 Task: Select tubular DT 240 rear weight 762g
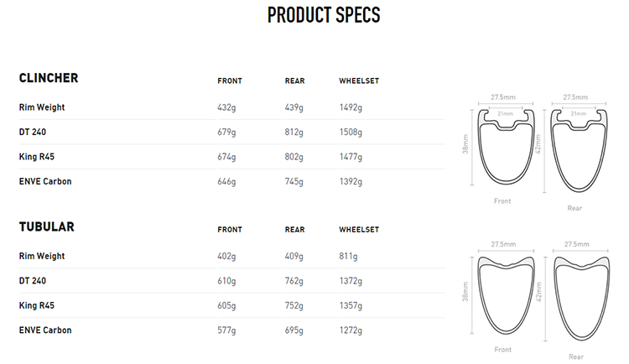294,281
